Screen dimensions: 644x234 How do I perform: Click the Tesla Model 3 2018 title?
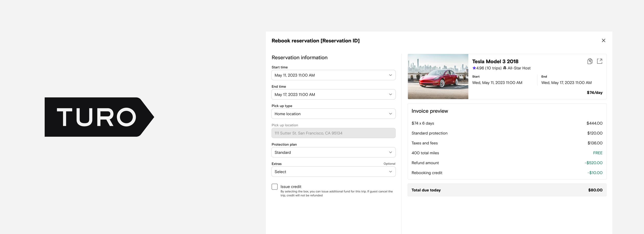495,62
